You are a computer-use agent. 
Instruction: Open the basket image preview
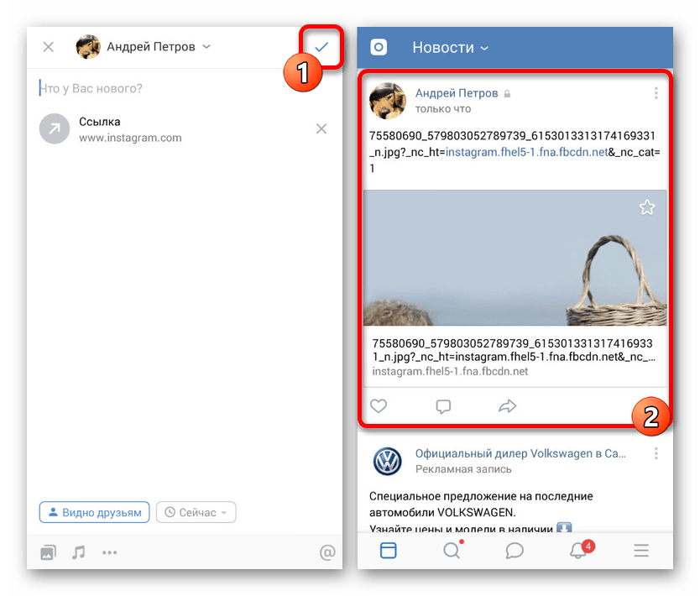coord(515,258)
